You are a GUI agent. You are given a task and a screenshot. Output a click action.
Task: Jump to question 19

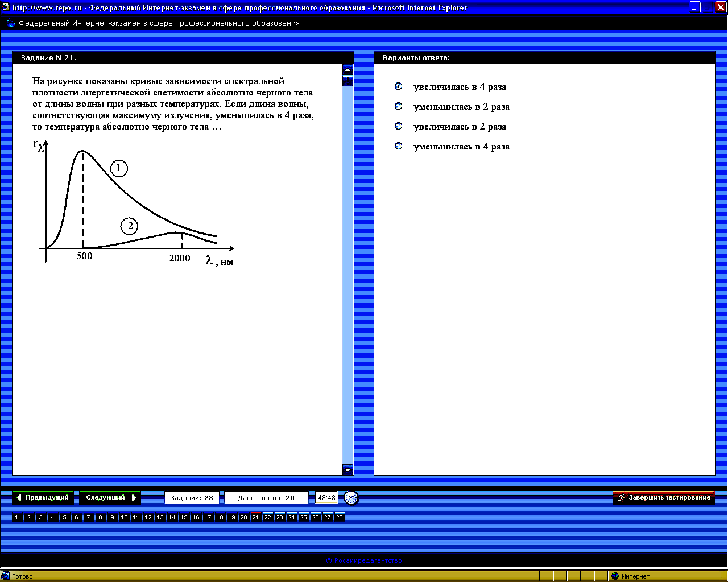[232, 517]
